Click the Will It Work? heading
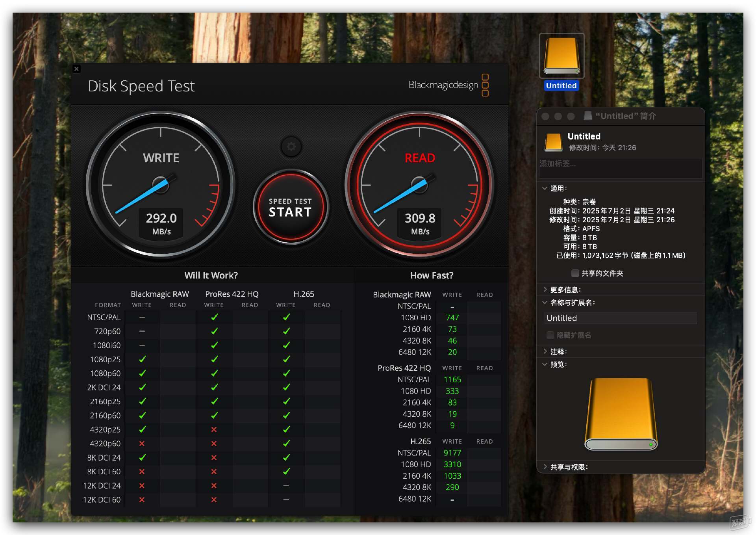The height and width of the screenshot is (535, 756). [x=211, y=275]
